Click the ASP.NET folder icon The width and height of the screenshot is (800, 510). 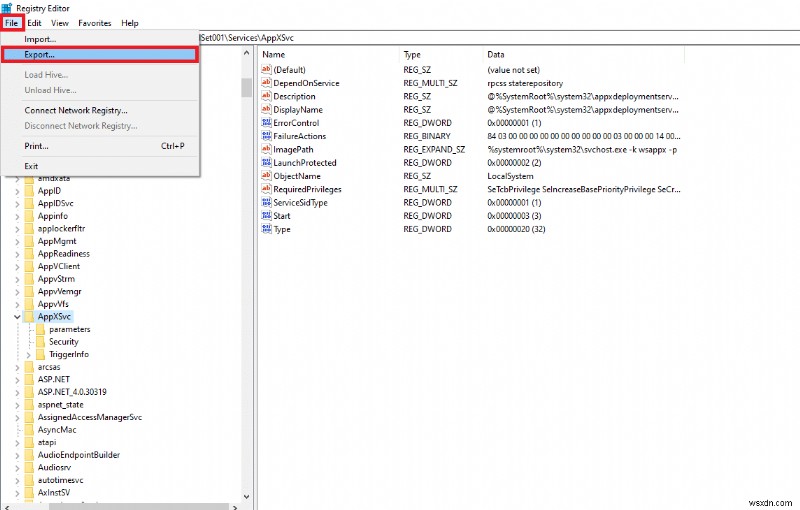click(x=29, y=379)
